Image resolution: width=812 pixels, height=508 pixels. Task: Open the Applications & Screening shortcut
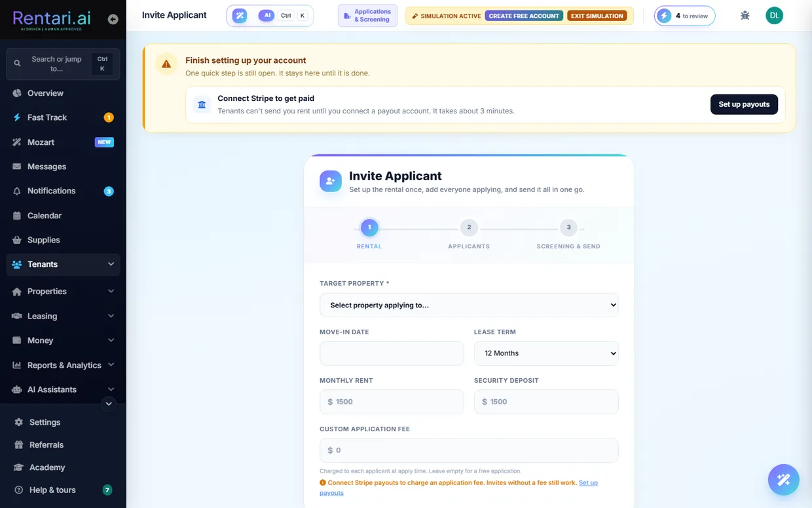(367, 16)
